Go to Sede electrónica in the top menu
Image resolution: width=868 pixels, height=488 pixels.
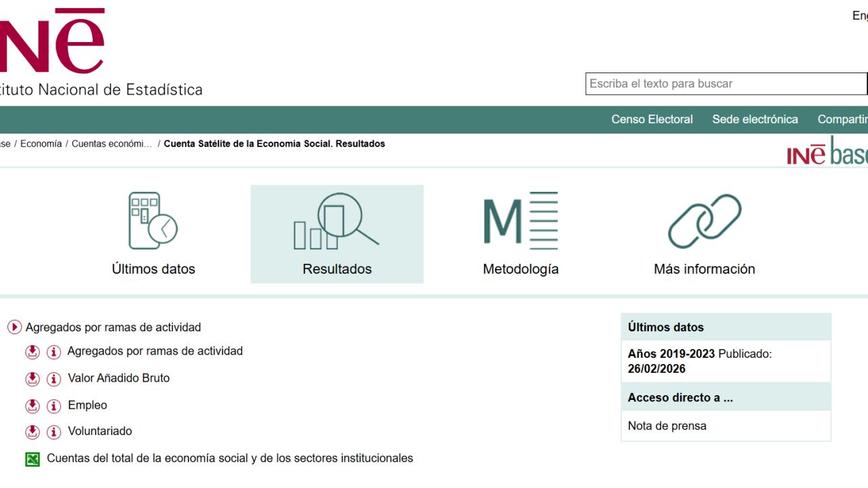point(755,119)
